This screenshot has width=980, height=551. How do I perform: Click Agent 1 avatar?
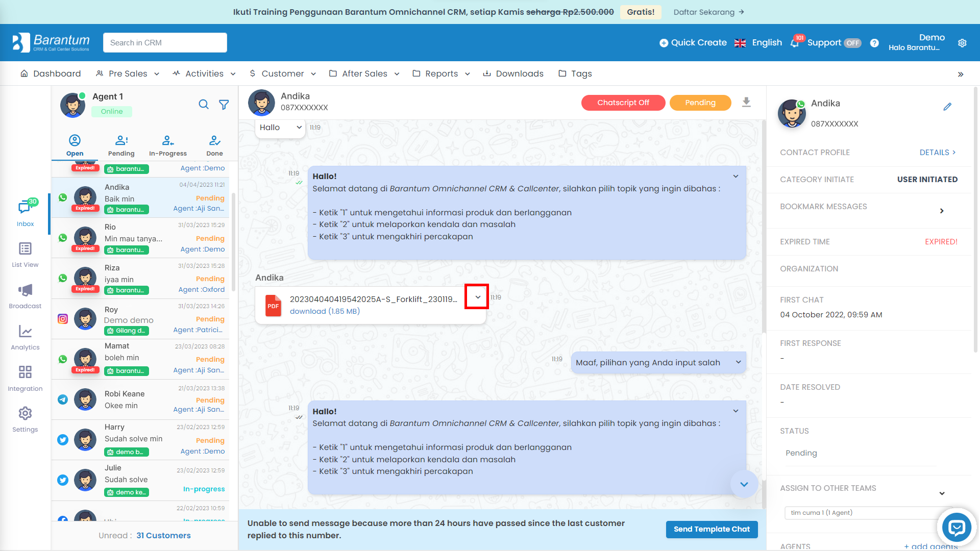tap(73, 105)
